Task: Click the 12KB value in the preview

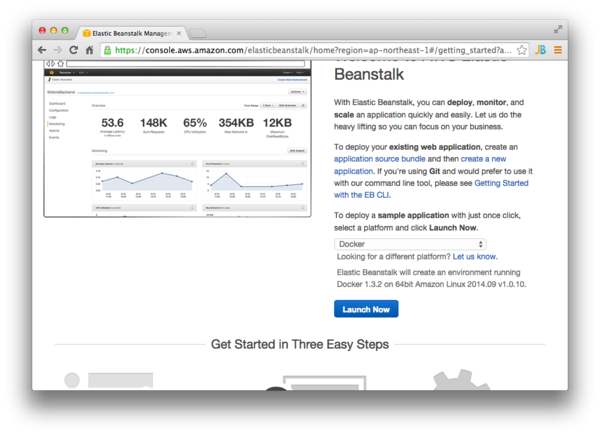Action: (x=277, y=123)
